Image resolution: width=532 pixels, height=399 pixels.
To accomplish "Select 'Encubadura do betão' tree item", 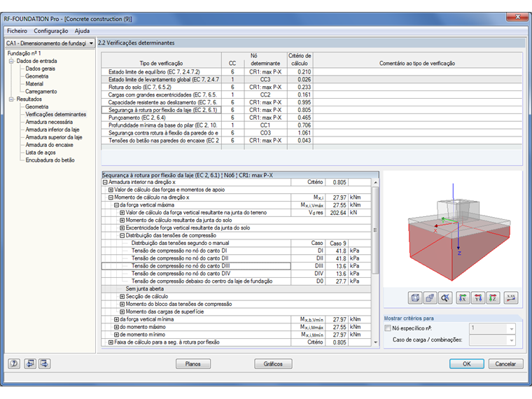I will point(50,160).
